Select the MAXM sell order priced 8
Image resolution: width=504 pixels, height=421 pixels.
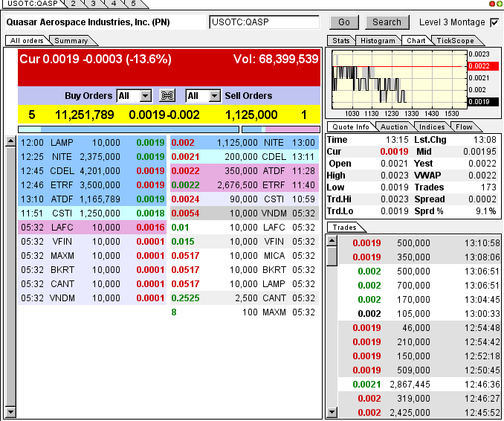[x=245, y=312]
